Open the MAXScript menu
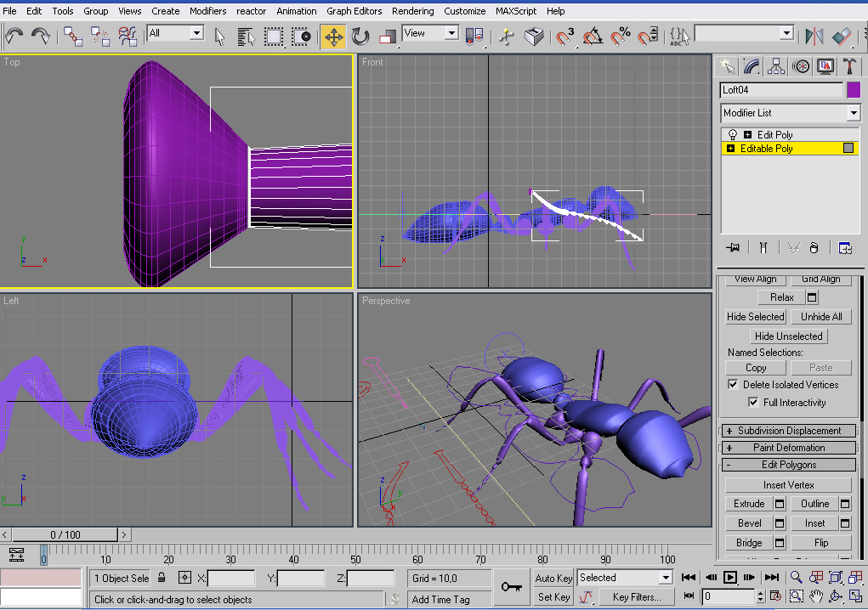Viewport: 868px width, 610px height. point(516,11)
